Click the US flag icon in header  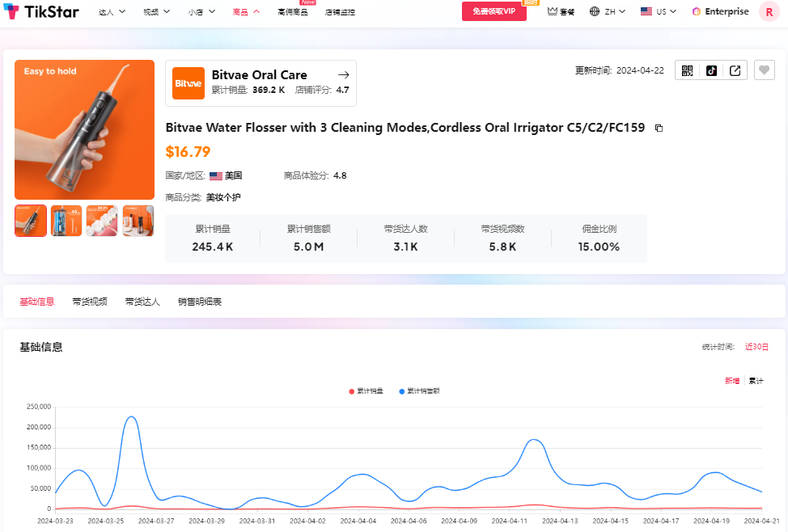[646, 11]
